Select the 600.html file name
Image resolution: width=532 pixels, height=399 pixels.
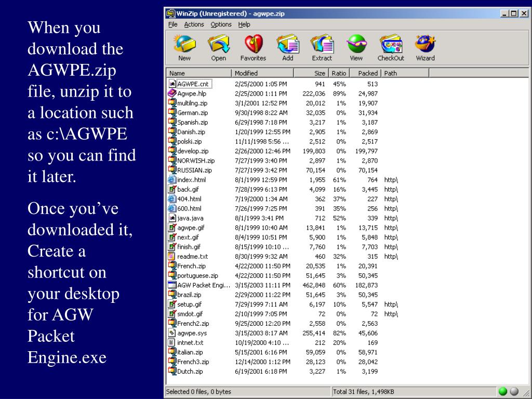(189, 209)
